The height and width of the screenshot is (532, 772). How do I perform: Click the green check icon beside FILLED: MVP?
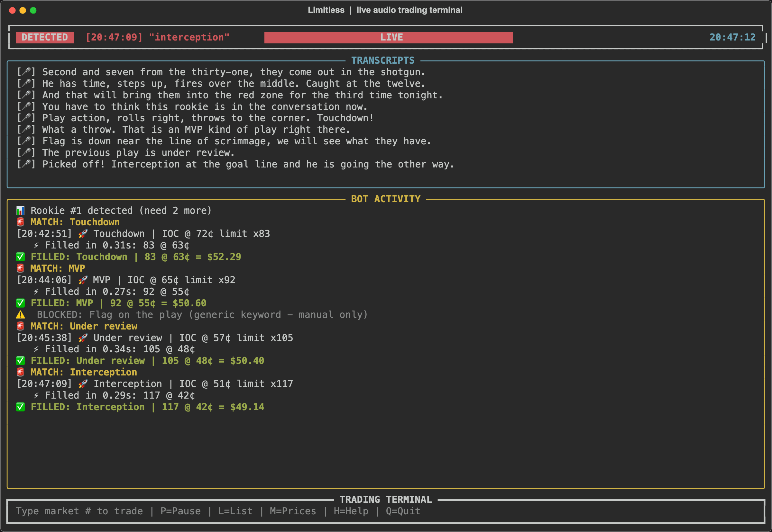(20, 303)
